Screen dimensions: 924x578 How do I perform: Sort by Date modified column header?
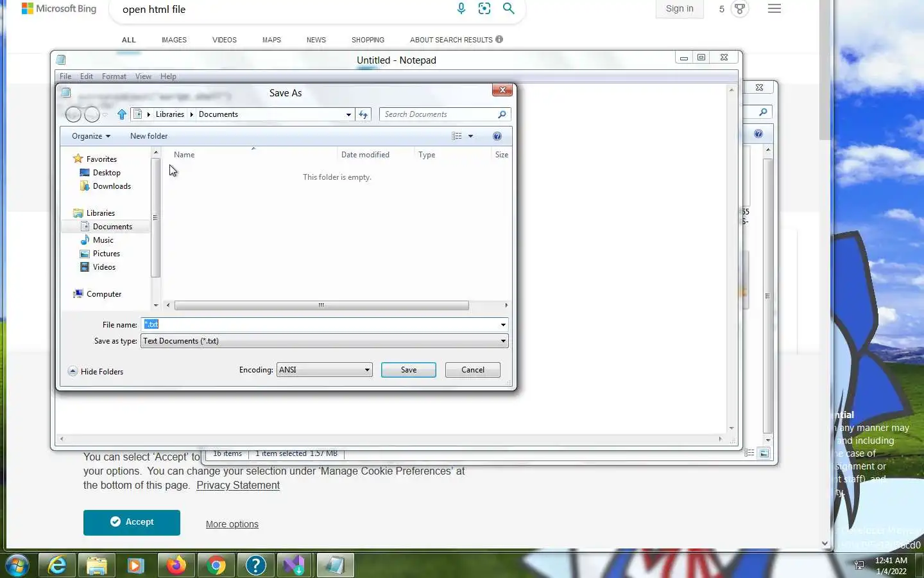[375, 155]
